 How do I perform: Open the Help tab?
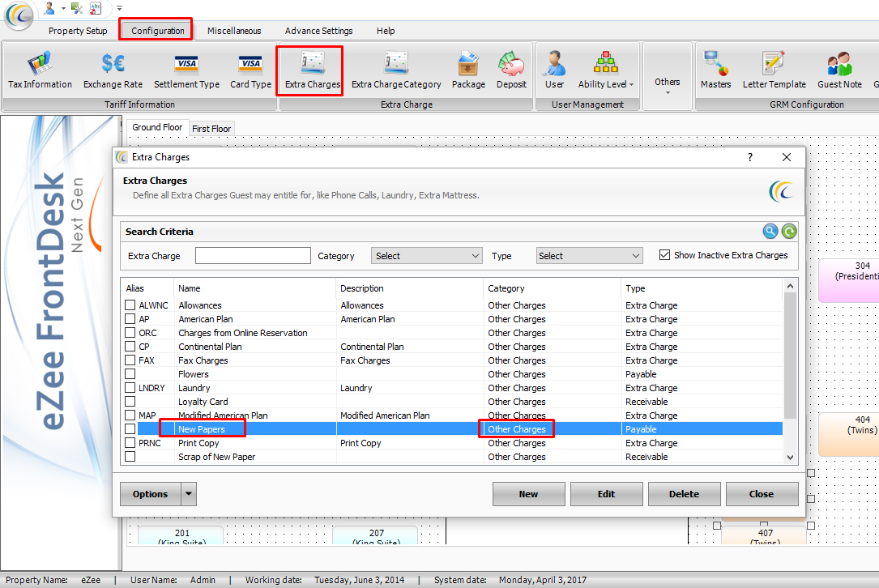click(386, 31)
